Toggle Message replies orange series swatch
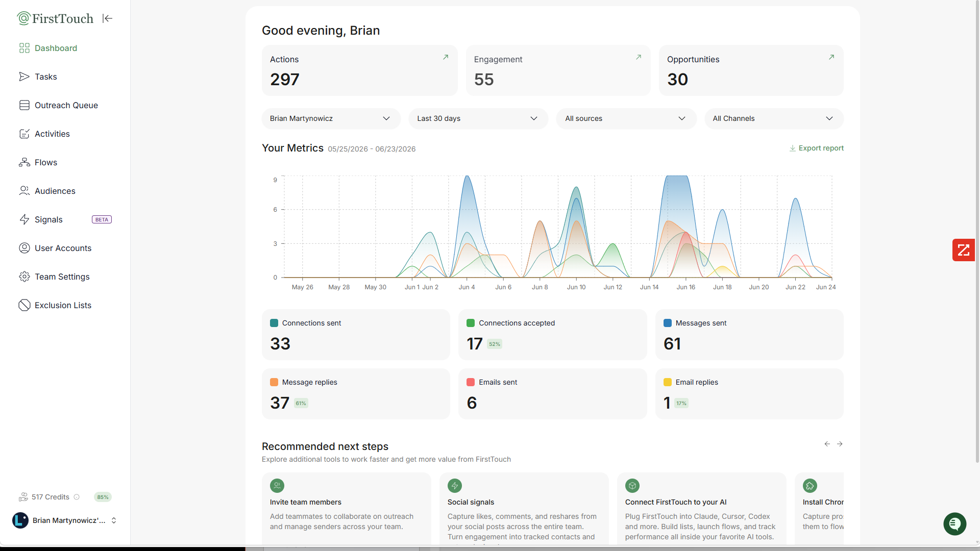Image resolution: width=980 pixels, height=551 pixels. pyautogui.click(x=274, y=382)
